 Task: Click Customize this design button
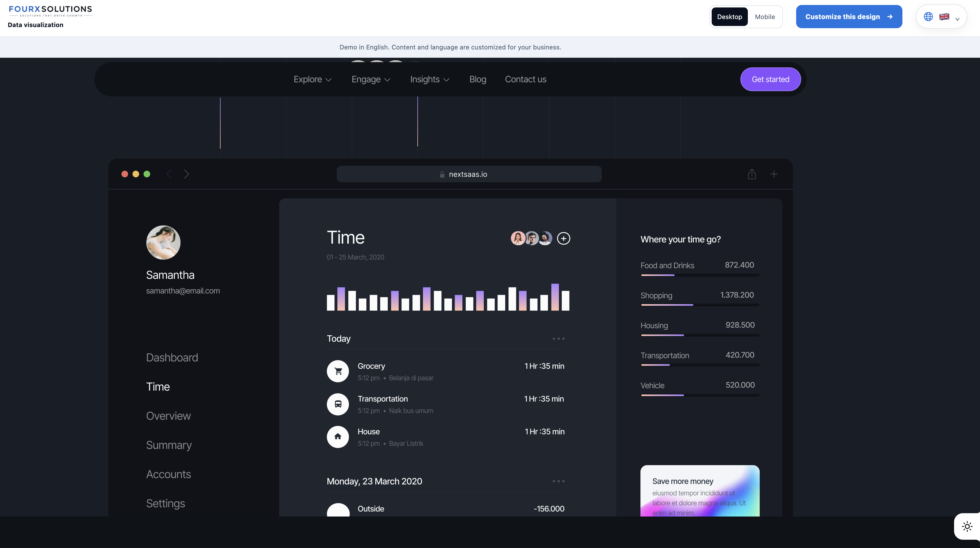(849, 17)
